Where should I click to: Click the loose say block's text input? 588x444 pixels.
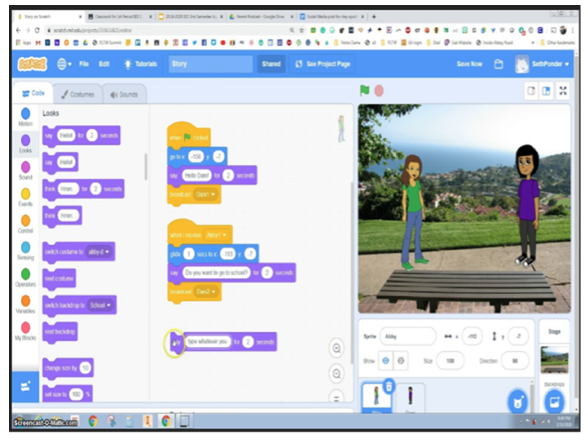click(207, 342)
